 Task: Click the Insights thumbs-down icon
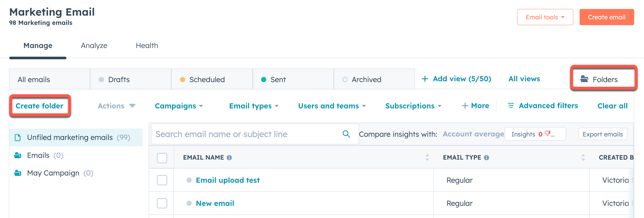(x=548, y=133)
